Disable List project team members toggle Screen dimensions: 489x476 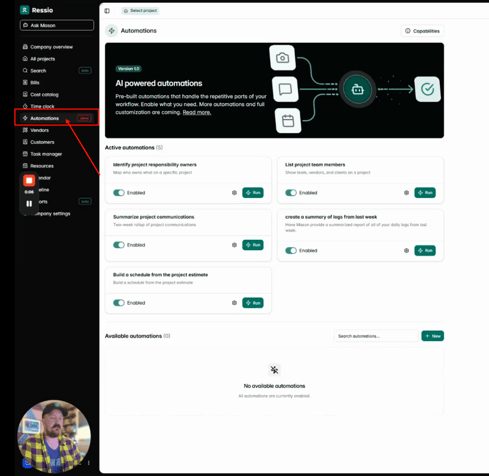[x=291, y=193]
